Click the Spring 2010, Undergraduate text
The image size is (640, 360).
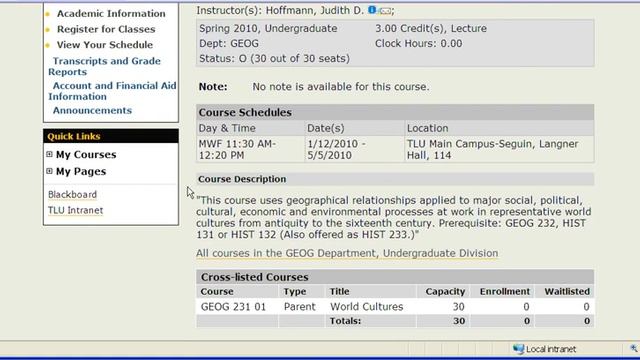pos(268,29)
